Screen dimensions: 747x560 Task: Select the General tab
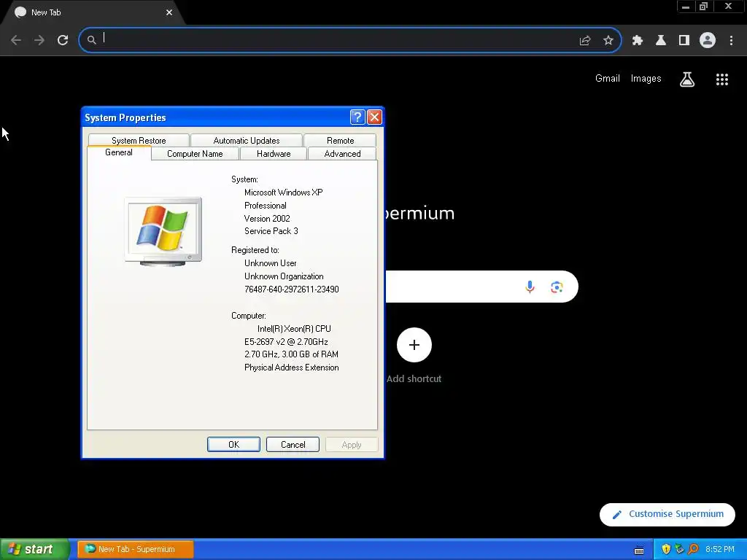coord(119,152)
